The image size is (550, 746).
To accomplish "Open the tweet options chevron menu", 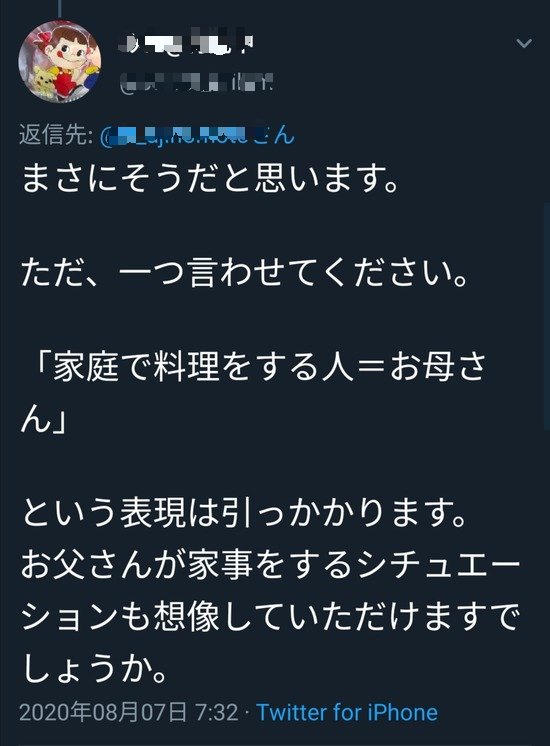I will [x=524, y=44].
